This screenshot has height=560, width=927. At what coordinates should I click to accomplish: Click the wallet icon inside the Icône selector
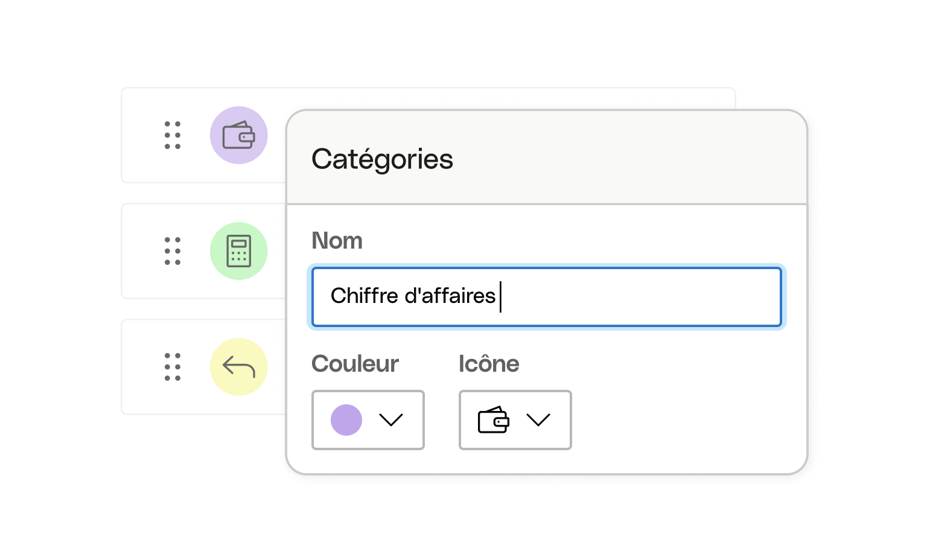click(x=494, y=420)
